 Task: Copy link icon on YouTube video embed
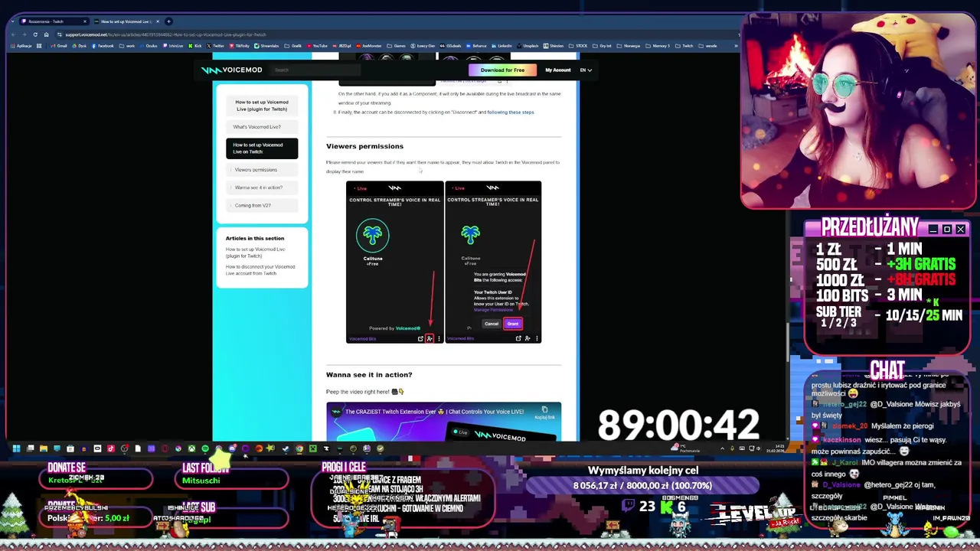(544, 412)
